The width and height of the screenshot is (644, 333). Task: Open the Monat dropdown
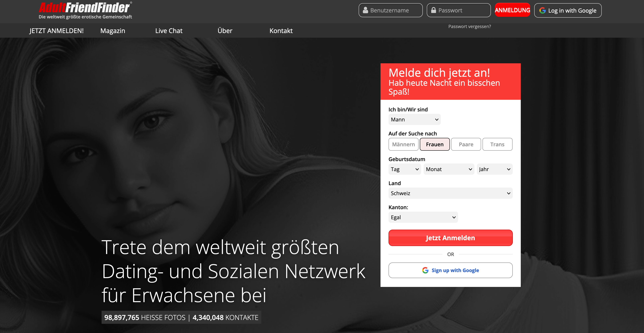click(449, 169)
